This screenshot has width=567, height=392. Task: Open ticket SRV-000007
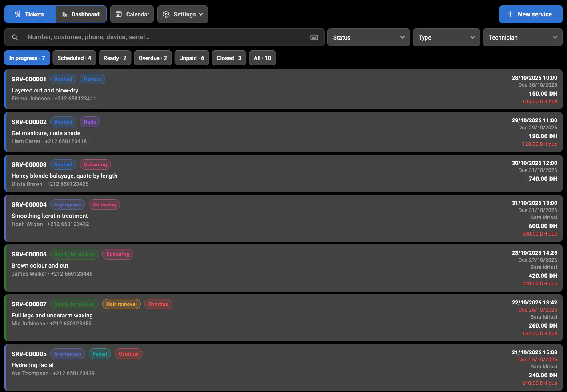tap(283, 318)
